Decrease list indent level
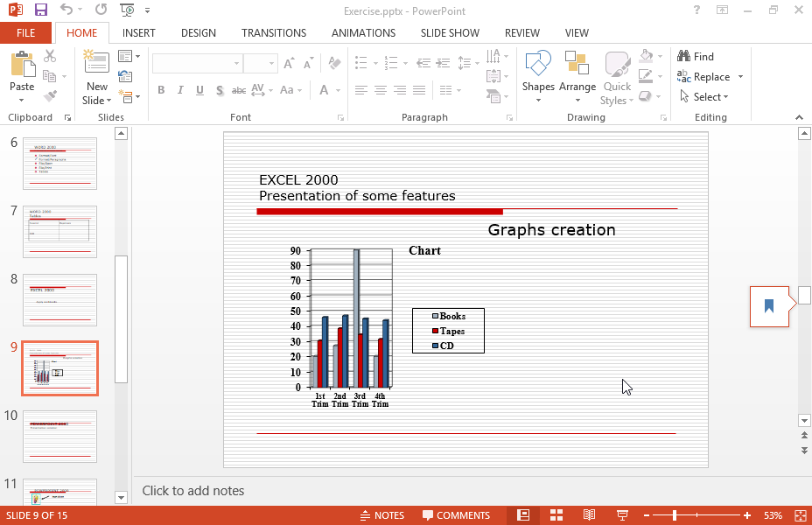 (x=423, y=63)
